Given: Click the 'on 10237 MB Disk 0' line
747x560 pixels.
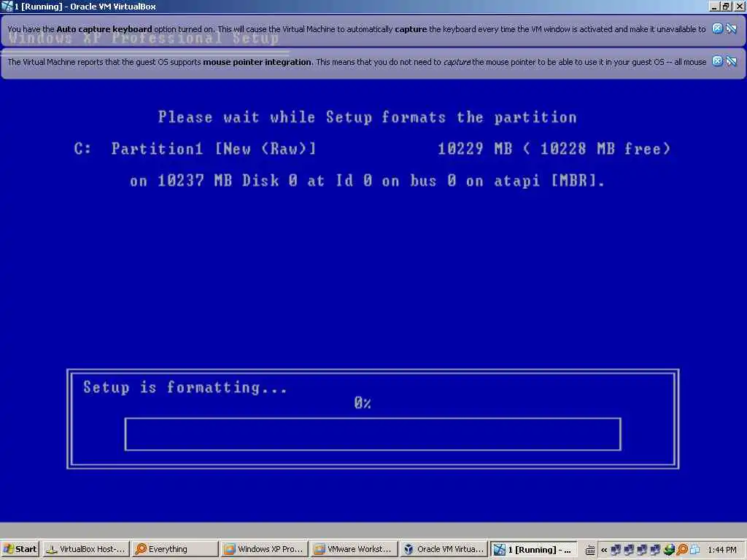Looking at the screenshot, I should pos(367,181).
